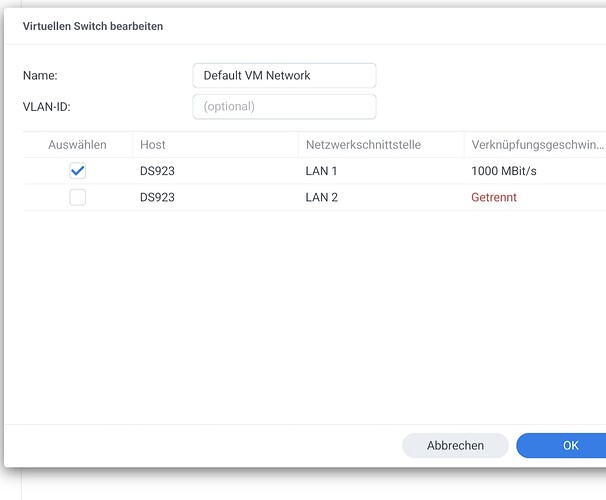606x500 pixels.
Task: Focus the VLAN-ID optional field
Action: click(283, 107)
